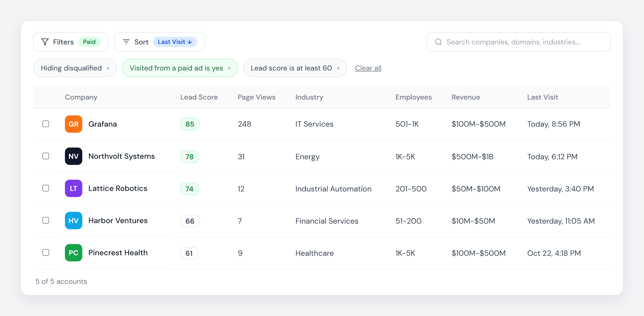Viewport: 644px width, 316px height.
Task: Sort by the Employees column header
Action: tap(413, 97)
